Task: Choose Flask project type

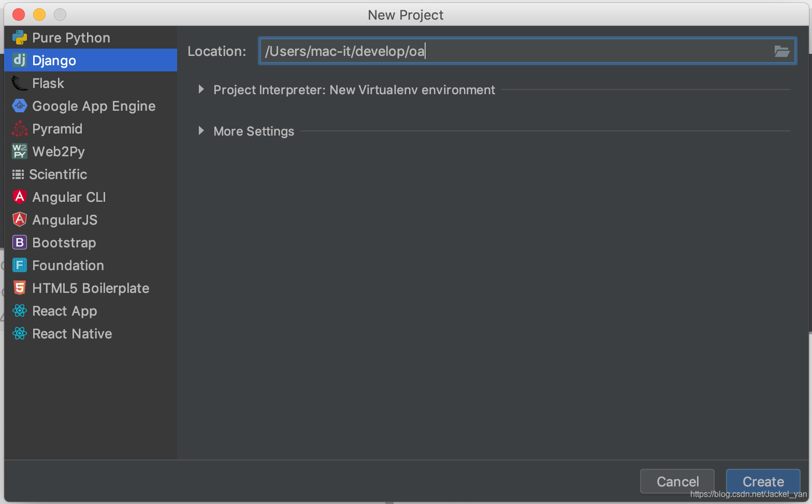Action: point(48,83)
